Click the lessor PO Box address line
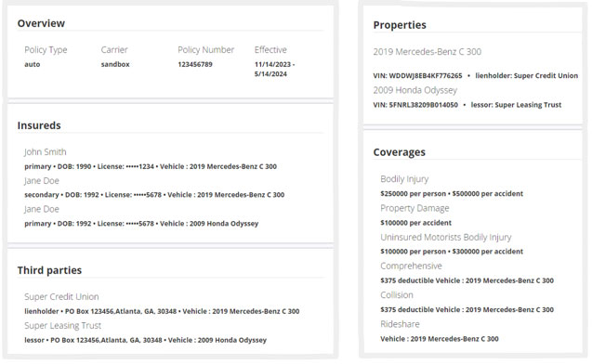The width and height of the screenshot is (592, 364). coord(145,340)
